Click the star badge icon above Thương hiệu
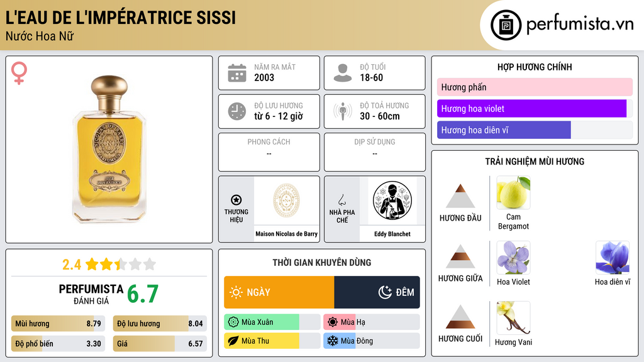644x362 pixels. pyautogui.click(x=236, y=200)
